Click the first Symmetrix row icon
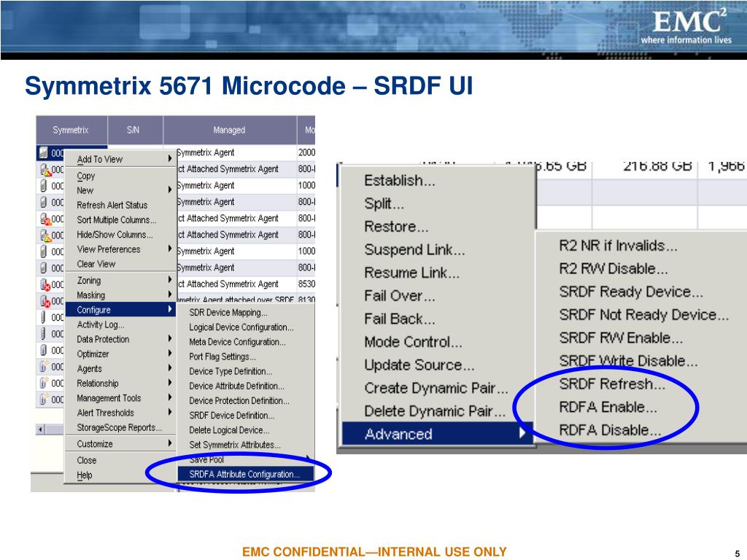Image resolution: width=747 pixels, height=560 pixels. click(x=44, y=152)
